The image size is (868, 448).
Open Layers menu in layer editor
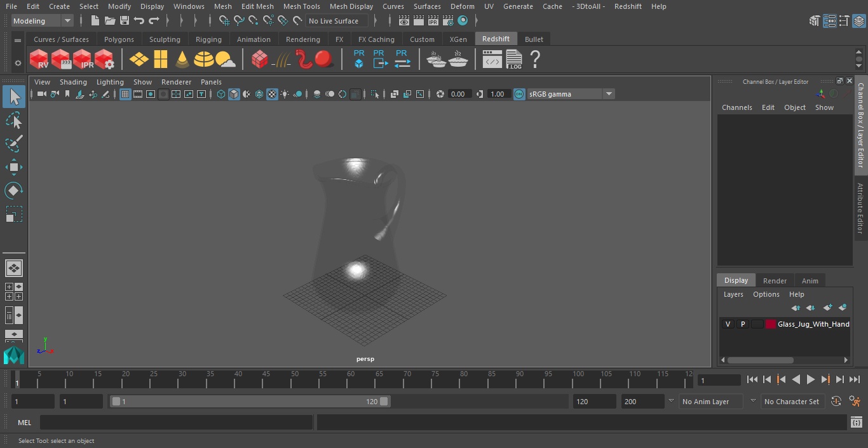point(733,294)
